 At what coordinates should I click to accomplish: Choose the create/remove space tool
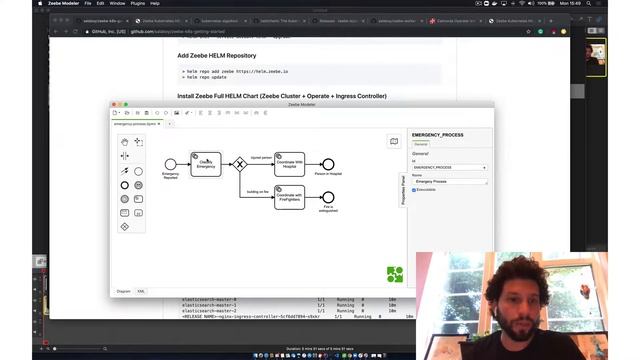click(124, 156)
